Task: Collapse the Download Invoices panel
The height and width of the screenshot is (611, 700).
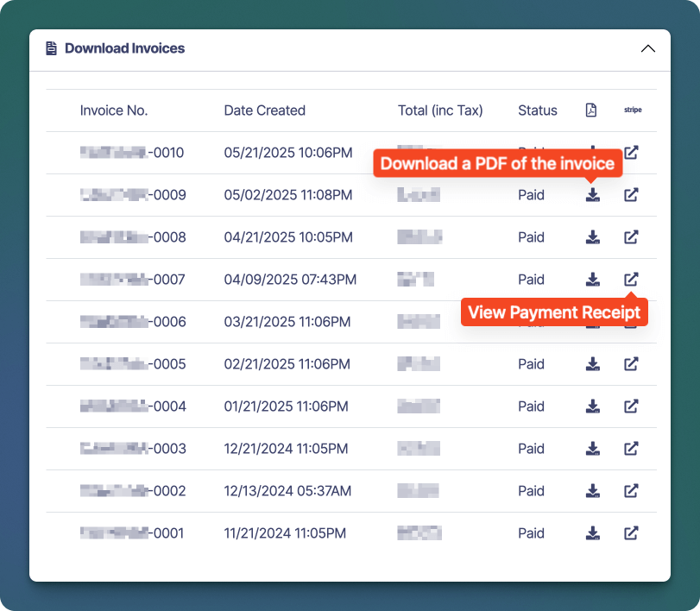Action: point(647,48)
